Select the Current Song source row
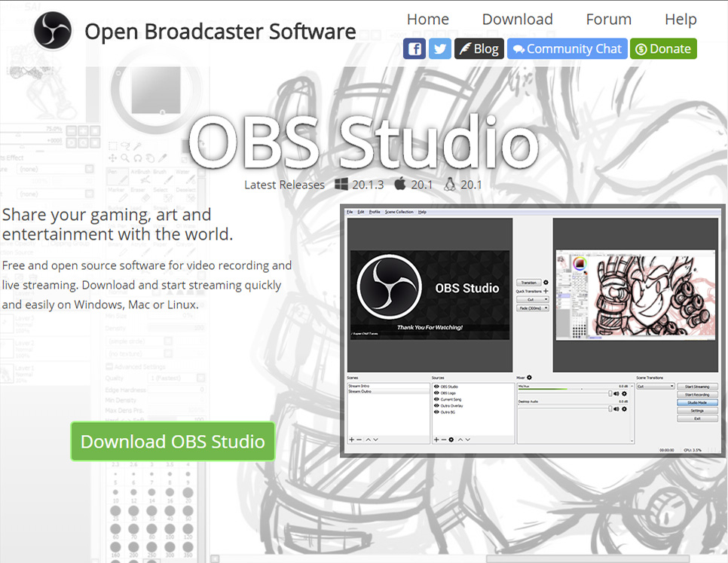Image resolution: width=728 pixels, height=563 pixels. (x=473, y=399)
